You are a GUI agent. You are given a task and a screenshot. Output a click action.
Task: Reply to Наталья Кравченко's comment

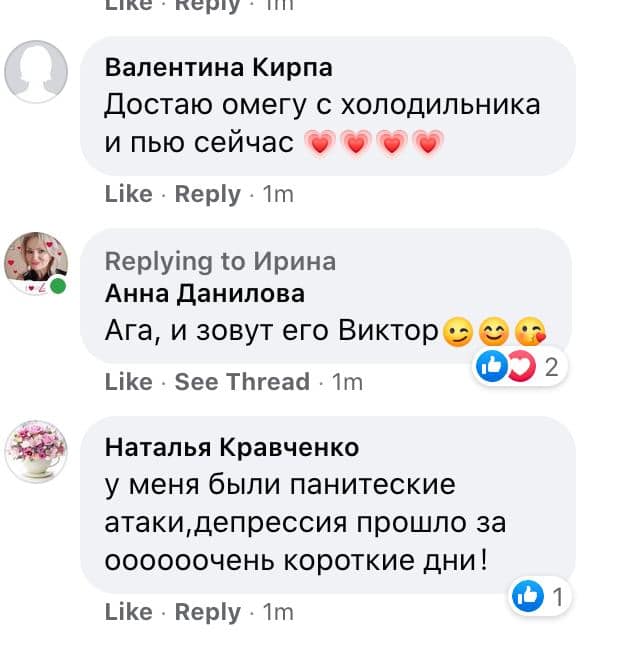pos(208,612)
